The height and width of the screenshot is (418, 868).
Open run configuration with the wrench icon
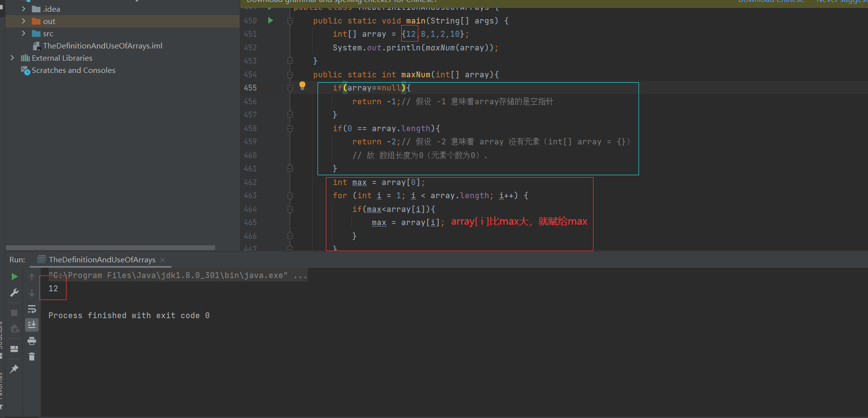[14, 293]
